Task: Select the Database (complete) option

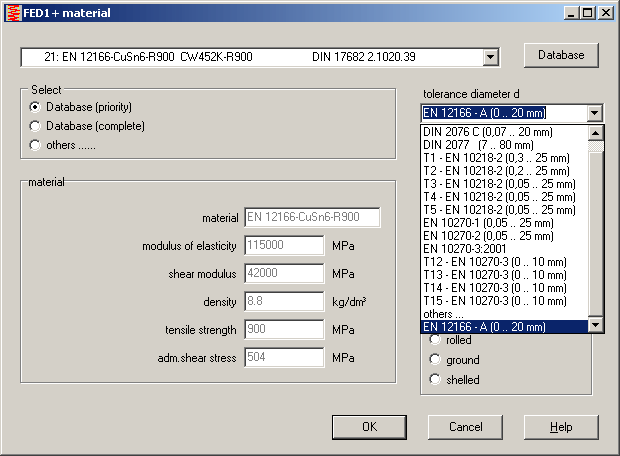Action: click(36, 126)
